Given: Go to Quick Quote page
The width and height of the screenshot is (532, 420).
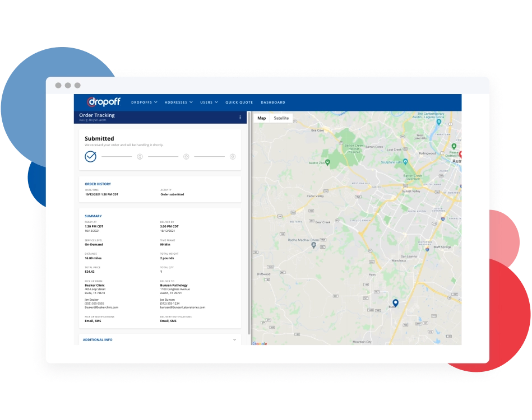Looking at the screenshot, I should [239, 102].
